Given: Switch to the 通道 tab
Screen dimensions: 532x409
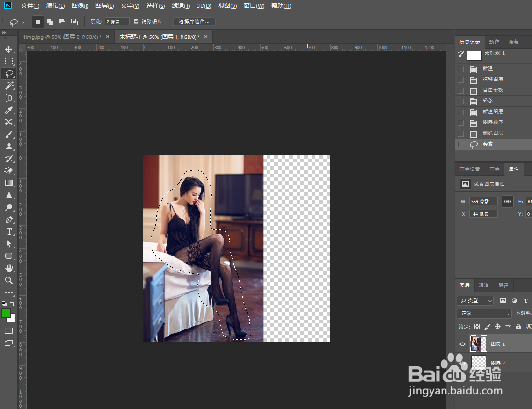Looking at the screenshot, I should tap(484, 285).
